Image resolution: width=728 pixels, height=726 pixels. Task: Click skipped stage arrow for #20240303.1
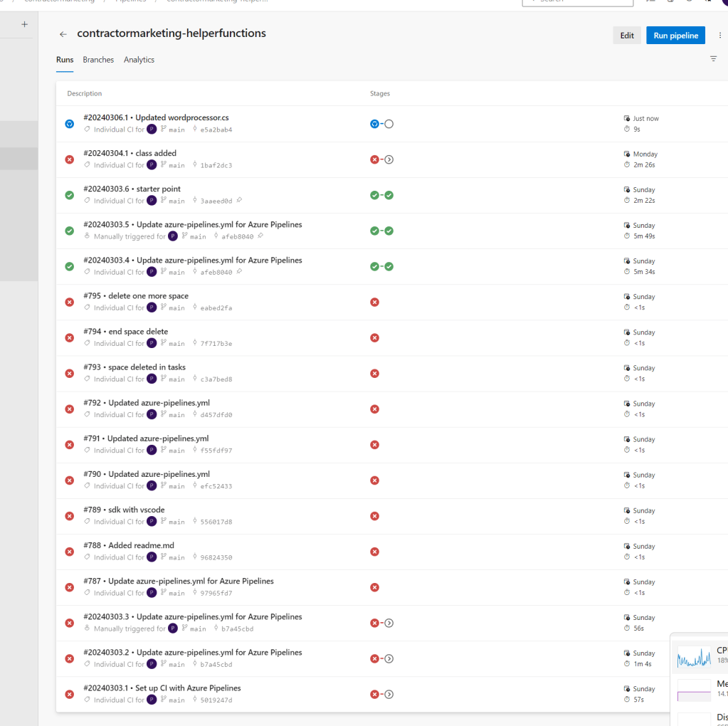(389, 695)
